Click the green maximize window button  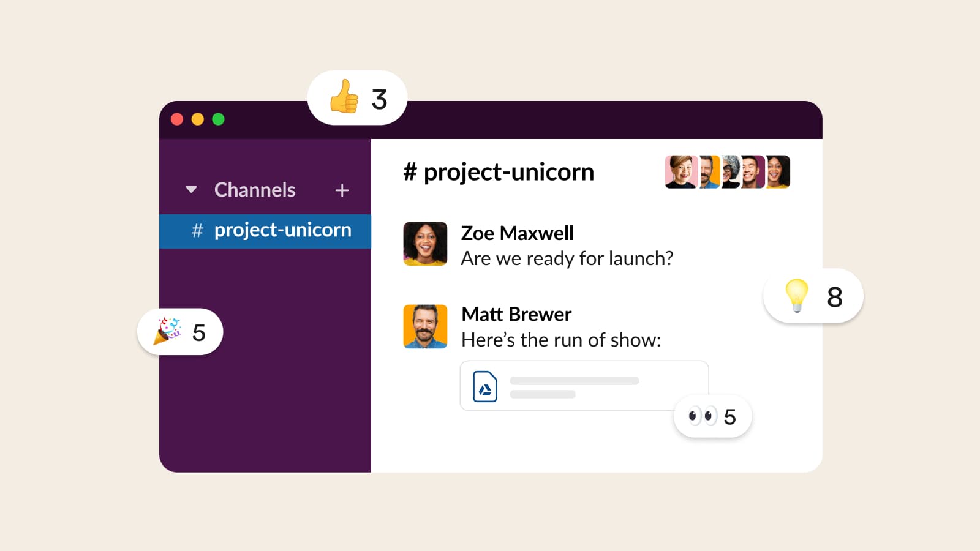click(218, 119)
